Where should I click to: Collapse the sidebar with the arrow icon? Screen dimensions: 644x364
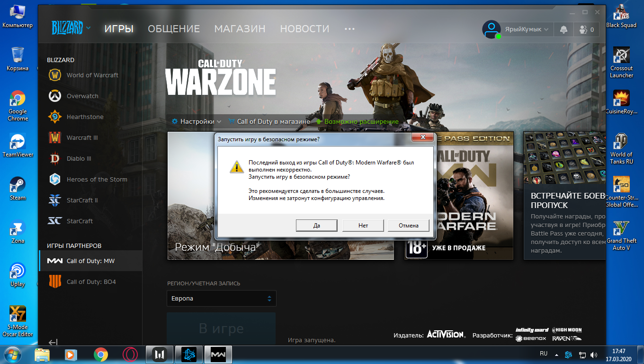(53, 342)
